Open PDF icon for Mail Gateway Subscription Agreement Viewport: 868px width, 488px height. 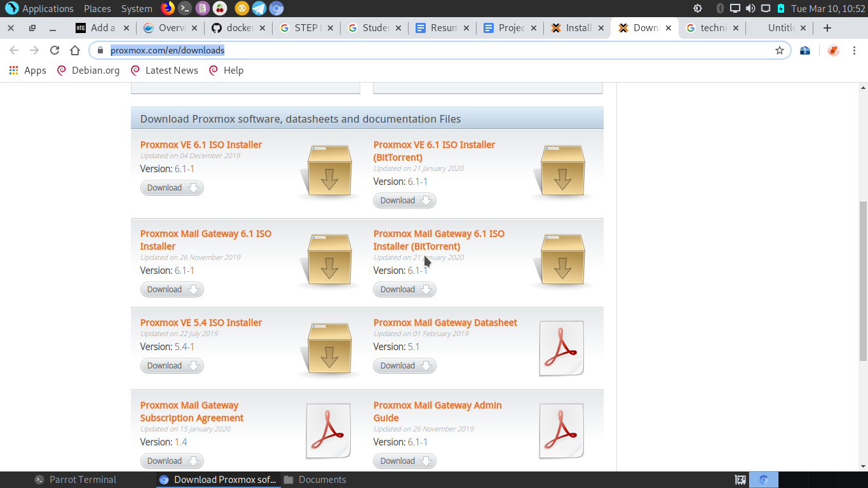329,431
